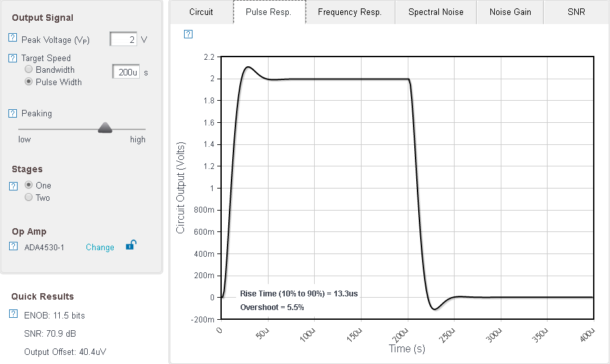Click the Change op amp link
610x364 pixels.
[100, 247]
